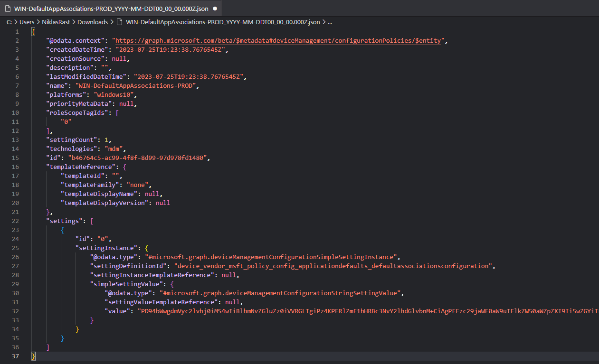Screen dimensions: 599x364
Task: Expand the Downloads breadcrumb folder
Action: click(x=93, y=22)
